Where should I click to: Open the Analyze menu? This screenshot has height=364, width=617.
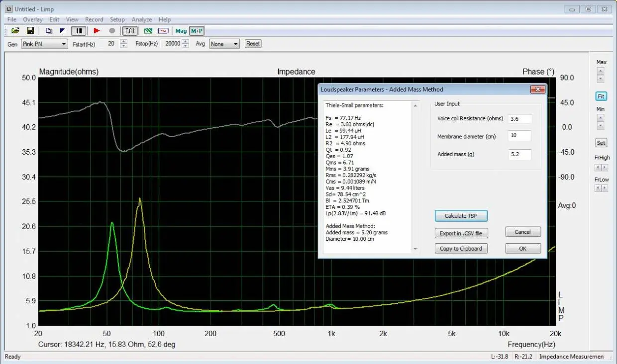click(x=142, y=19)
